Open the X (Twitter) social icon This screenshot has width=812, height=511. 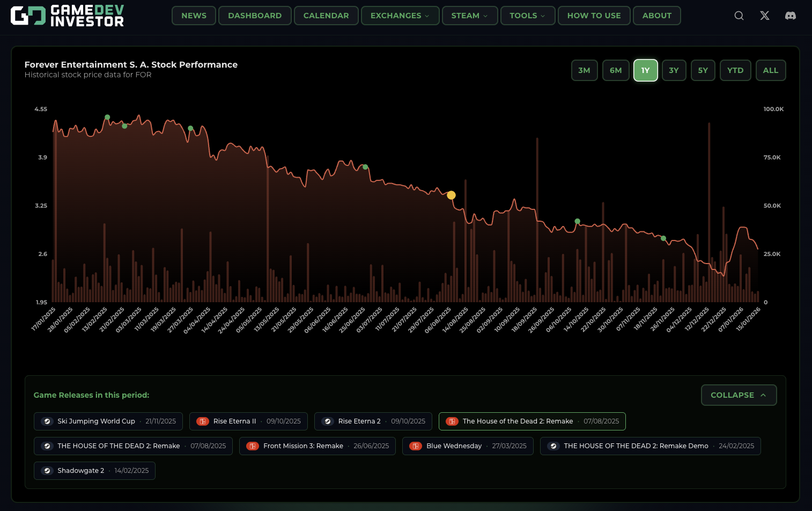pyautogui.click(x=765, y=16)
